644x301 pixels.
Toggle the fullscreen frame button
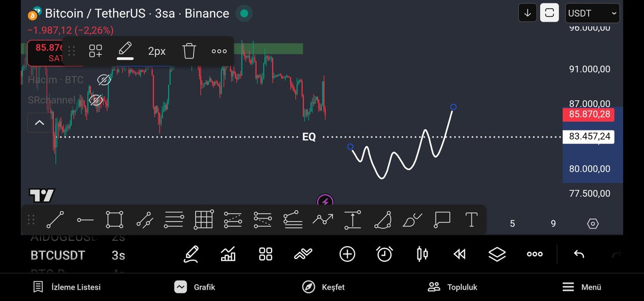pos(549,13)
